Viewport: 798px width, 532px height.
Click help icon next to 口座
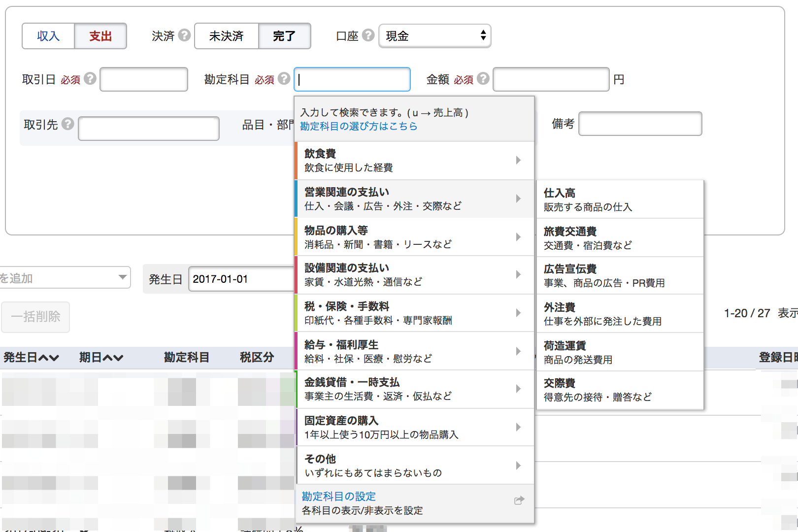pyautogui.click(x=368, y=35)
